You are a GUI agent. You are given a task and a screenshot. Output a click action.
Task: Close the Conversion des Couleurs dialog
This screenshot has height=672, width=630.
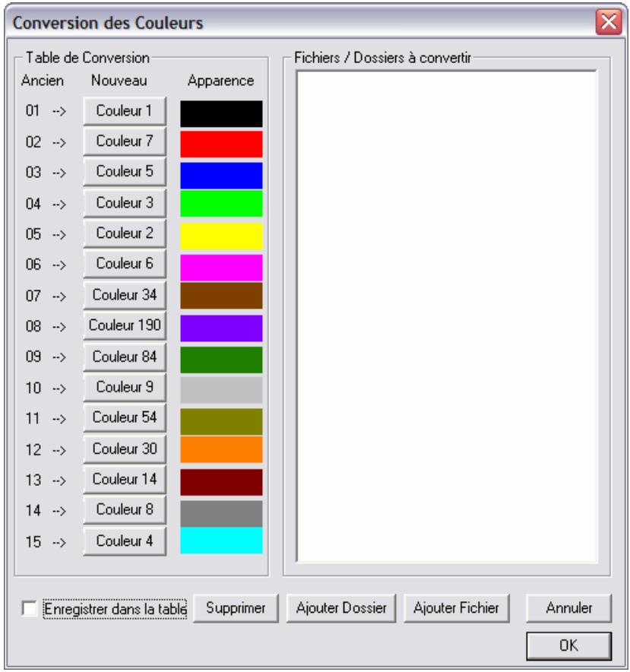pos(609,21)
